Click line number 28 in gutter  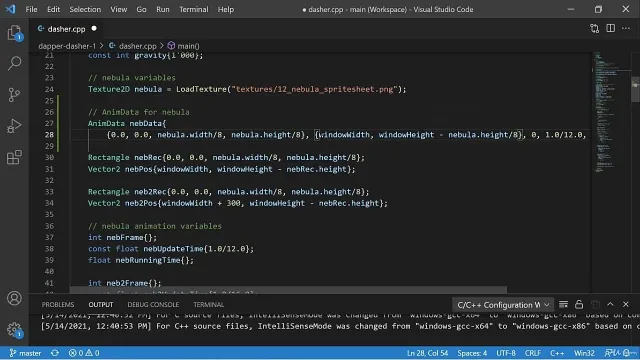pyautogui.click(x=49, y=135)
